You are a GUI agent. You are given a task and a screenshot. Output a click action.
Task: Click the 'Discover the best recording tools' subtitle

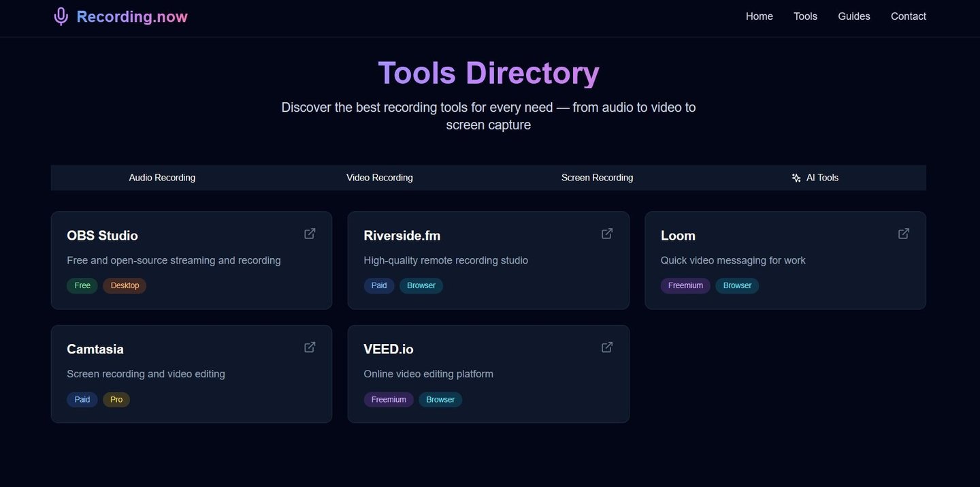[x=489, y=116]
